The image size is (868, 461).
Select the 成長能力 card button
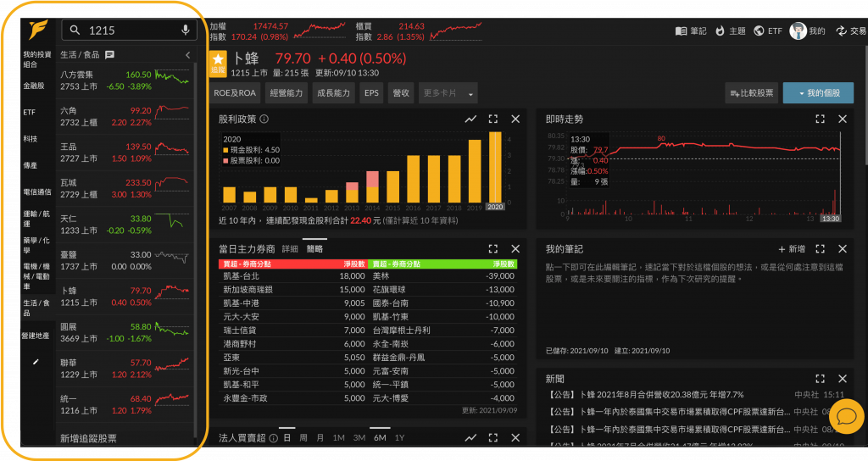pos(333,93)
